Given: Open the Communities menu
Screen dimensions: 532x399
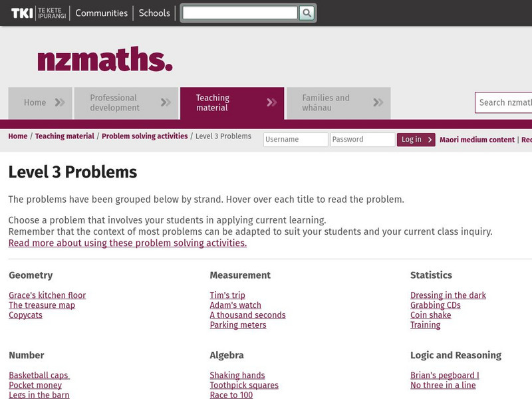Looking at the screenshot, I should [x=102, y=13].
